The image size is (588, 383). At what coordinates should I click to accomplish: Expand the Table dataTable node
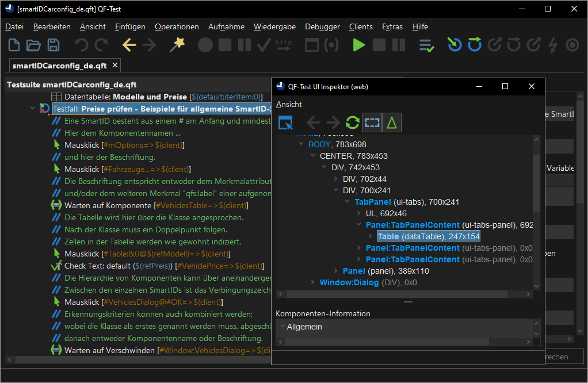click(x=370, y=236)
